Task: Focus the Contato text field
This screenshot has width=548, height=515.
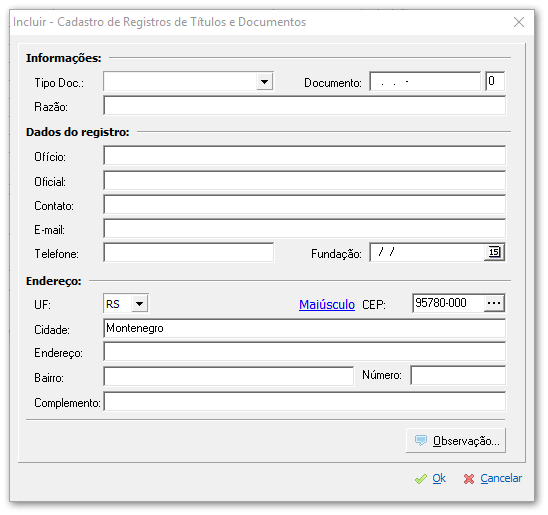Action: point(304,205)
